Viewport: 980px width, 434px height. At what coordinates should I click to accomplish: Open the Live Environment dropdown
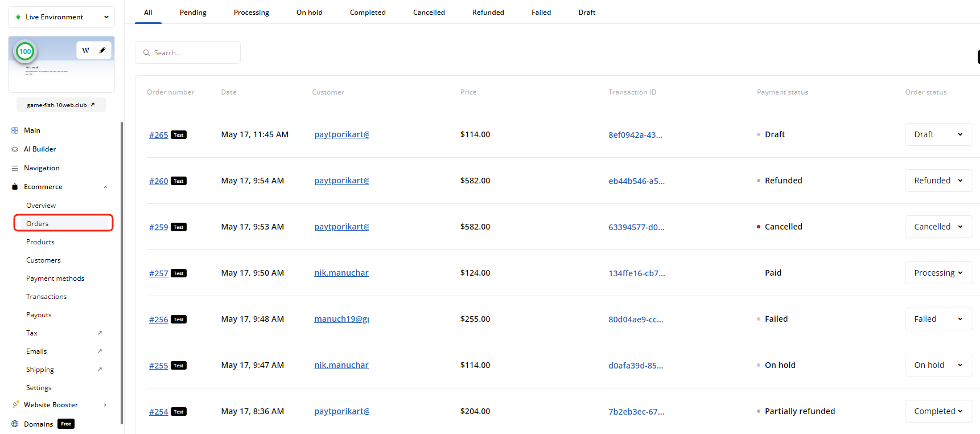point(61,17)
